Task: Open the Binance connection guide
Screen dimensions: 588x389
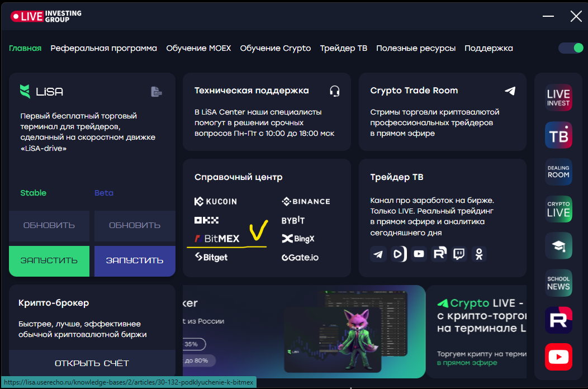Action: pos(306,201)
